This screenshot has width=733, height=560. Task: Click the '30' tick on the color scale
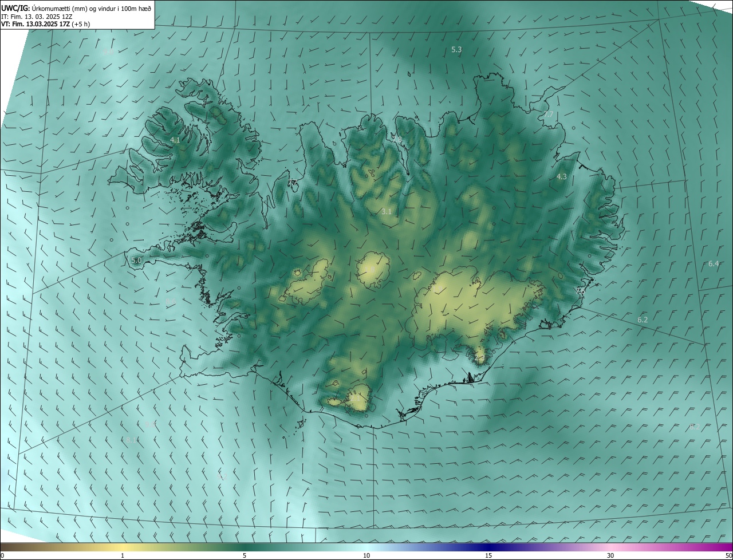pos(610,555)
